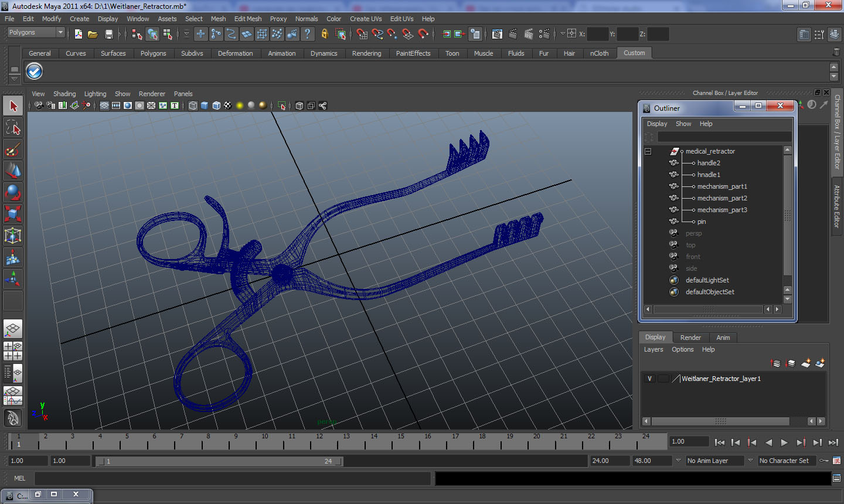The image size is (844, 504).
Task: Switch to the Rendering shelf tab
Action: pos(366,53)
